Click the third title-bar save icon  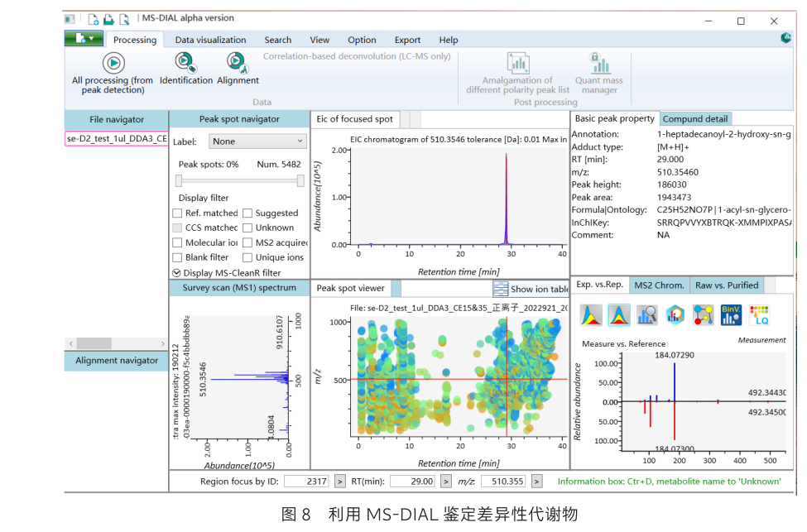pos(124,20)
